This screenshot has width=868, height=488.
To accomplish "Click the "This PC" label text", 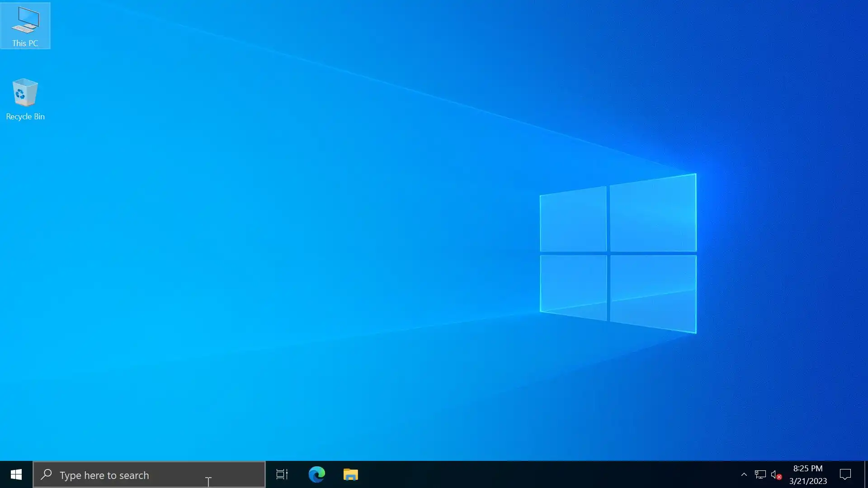I will click(25, 43).
